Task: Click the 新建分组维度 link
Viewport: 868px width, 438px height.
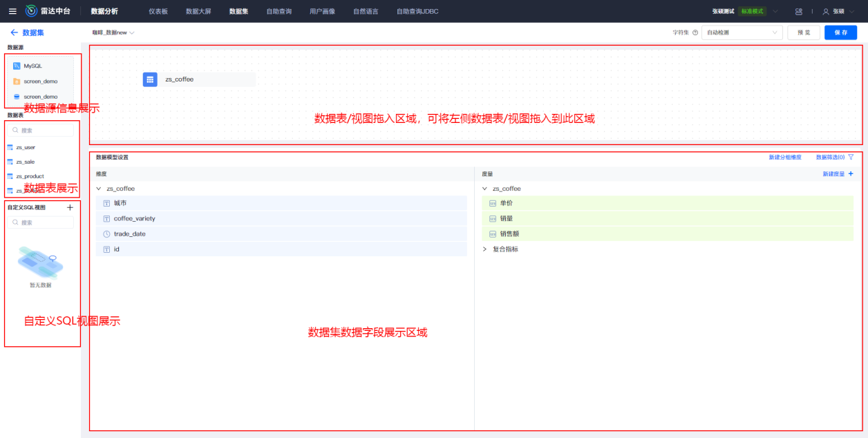Action: tap(785, 158)
